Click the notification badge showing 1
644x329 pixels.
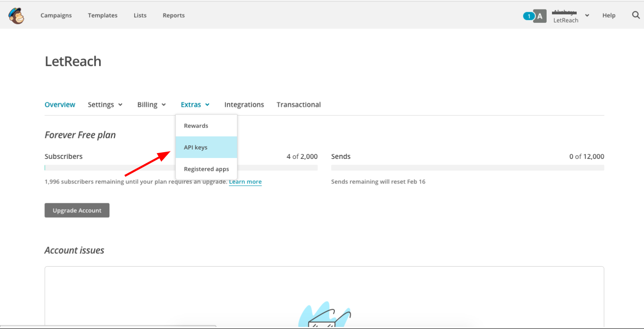[x=529, y=16]
